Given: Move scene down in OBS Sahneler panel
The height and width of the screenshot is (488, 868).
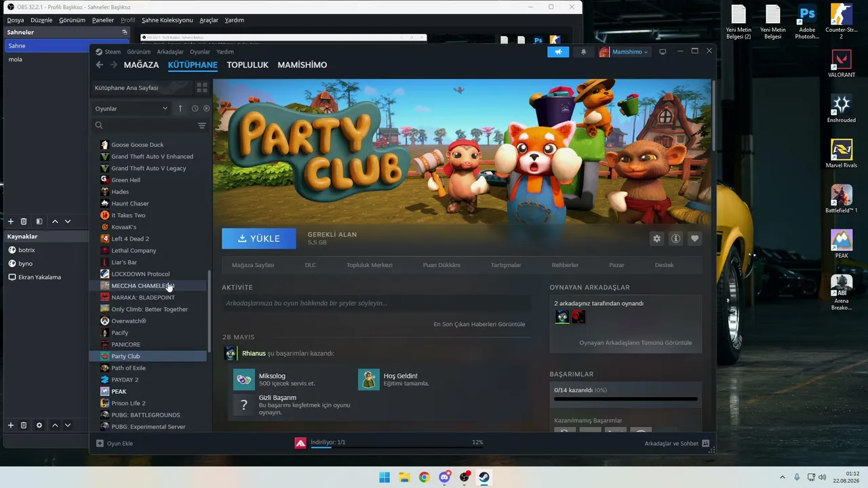Looking at the screenshot, I should [x=68, y=222].
